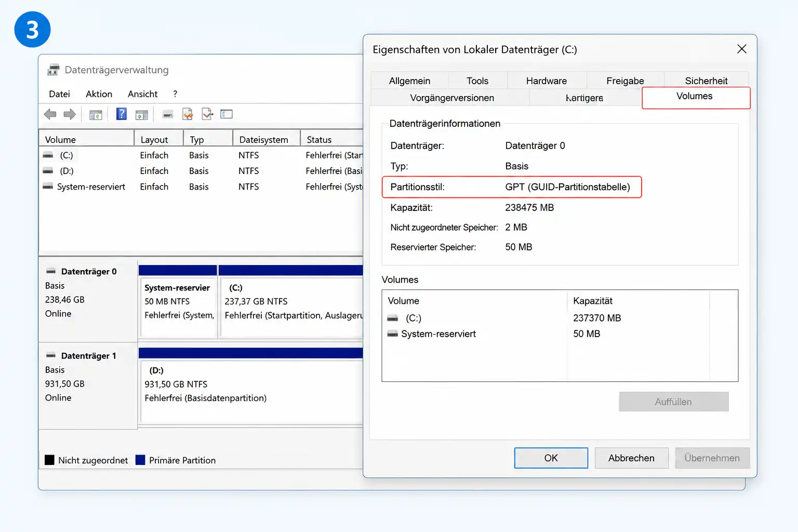Sort by the Status column header
The height and width of the screenshot is (532, 798).
point(332,139)
